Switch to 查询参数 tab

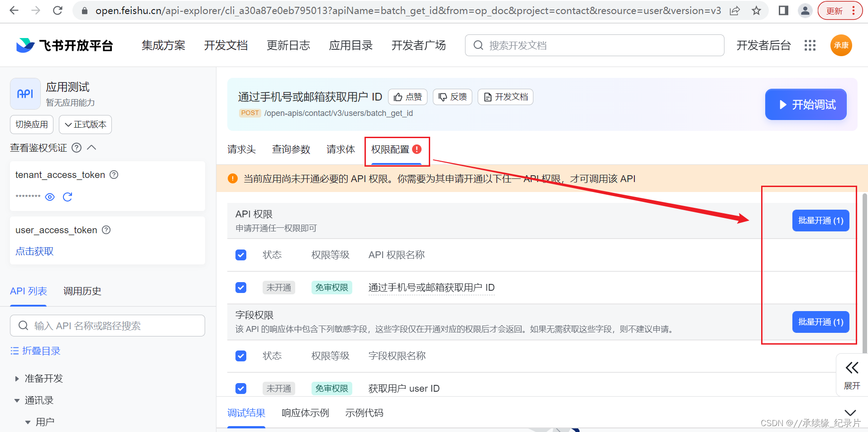[291, 149]
